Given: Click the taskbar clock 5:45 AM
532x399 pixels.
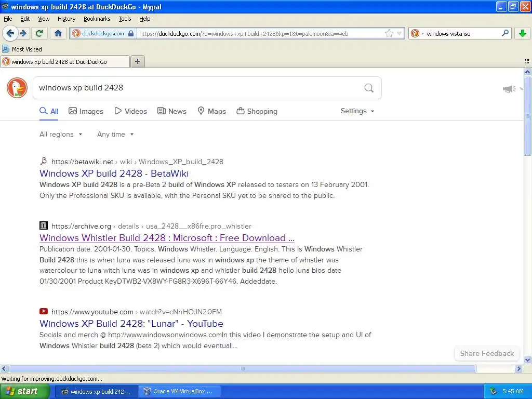Looking at the screenshot, I should click(x=513, y=392).
